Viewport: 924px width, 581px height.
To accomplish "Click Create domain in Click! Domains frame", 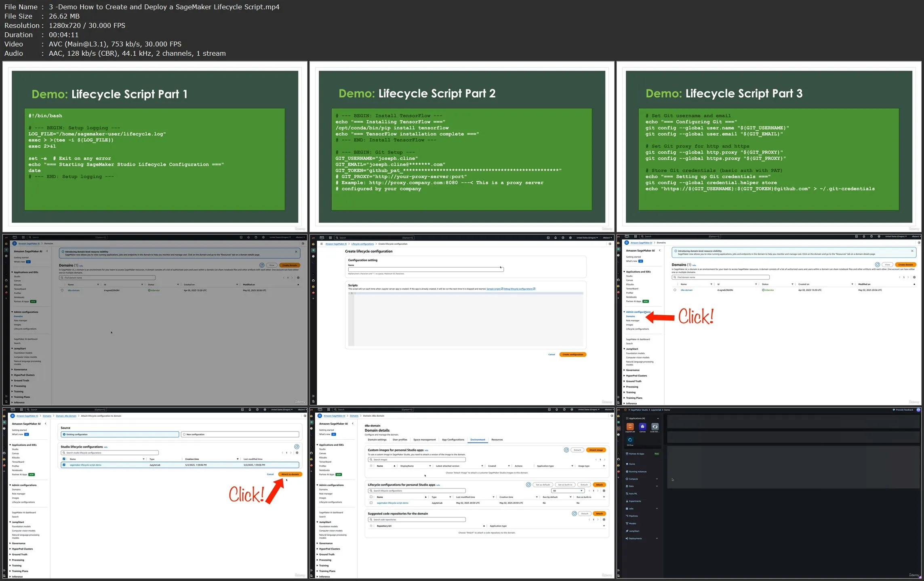I will coord(905,265).
